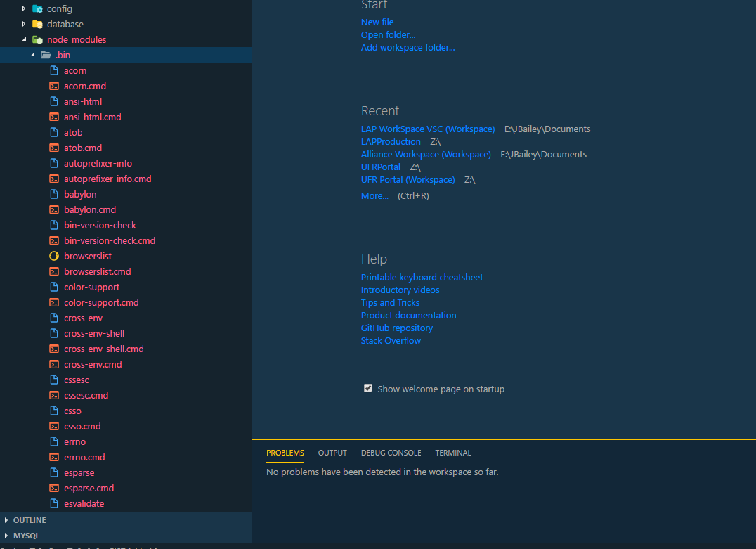Disable Show welcome page on startup
The image size is (756, 549).
pyautogui.click(x=368, y=387)
